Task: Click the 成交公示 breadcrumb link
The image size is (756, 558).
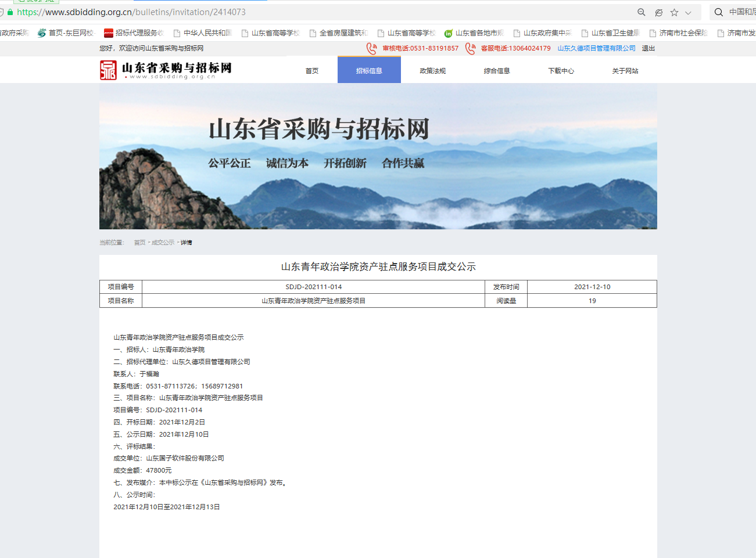Action: pyautogui.click(x=163, y=243)
